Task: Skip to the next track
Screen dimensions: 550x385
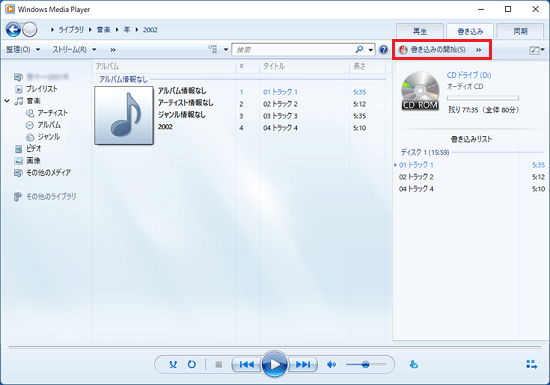Action: pos(303,365)
